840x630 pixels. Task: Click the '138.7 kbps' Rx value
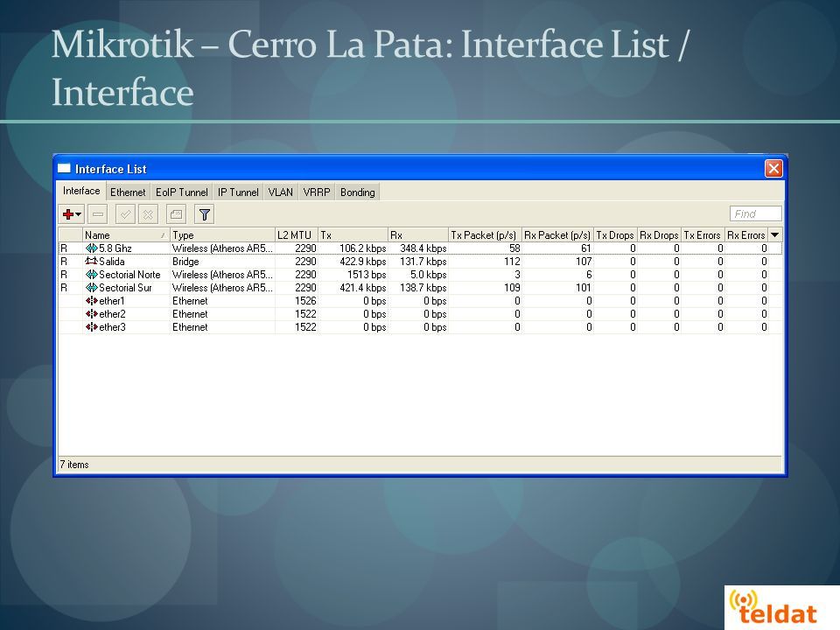click(x=423, y=288)
